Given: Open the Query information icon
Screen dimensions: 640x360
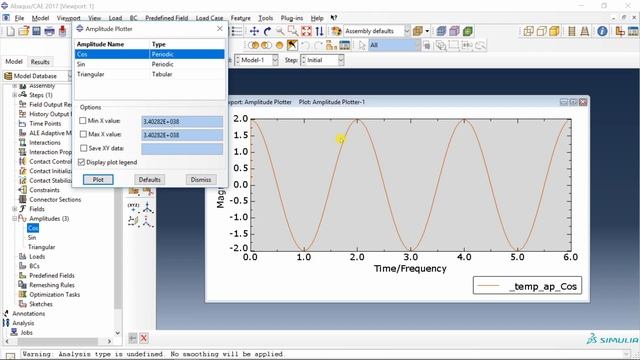Looking at the screenshot, I should click(602, 31).
